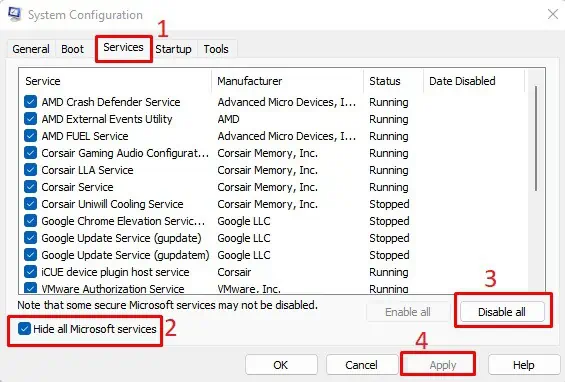Select Google Update Service (gupdatem) name
The image size is (565, 382).
point(125,255)
